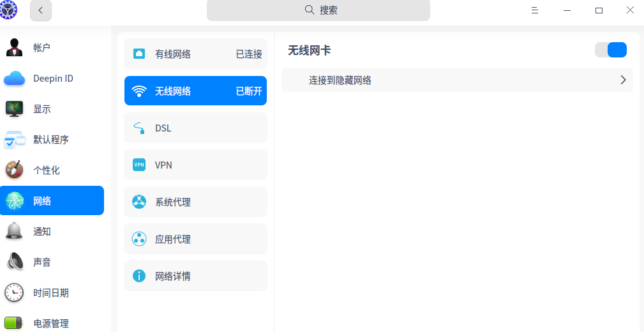Open the 电源管理 power settings

[x=52, y=323]
